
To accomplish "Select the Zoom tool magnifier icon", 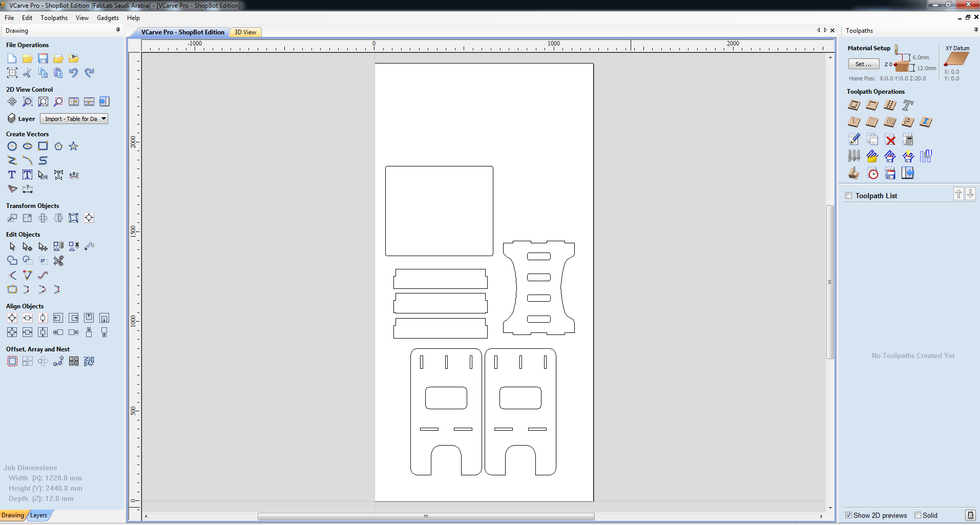I will 27,101.
